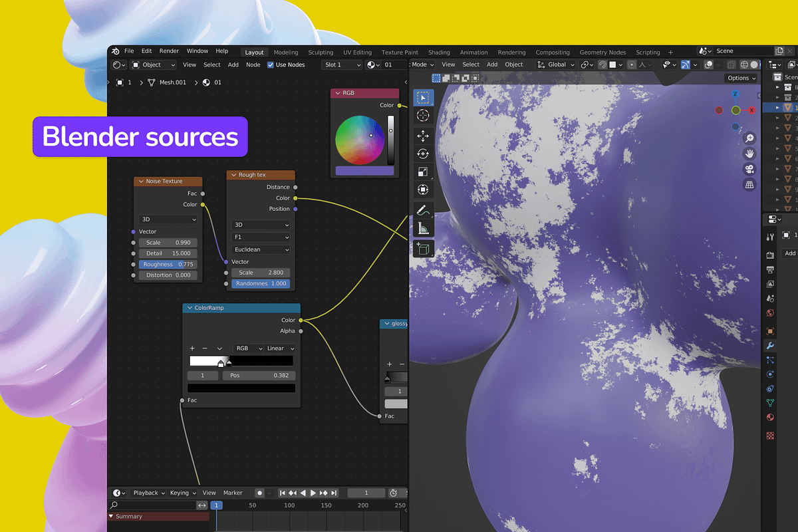Select the Annotate tool
This screenshot has height=532, width=798.
click(x=423, y=210)
